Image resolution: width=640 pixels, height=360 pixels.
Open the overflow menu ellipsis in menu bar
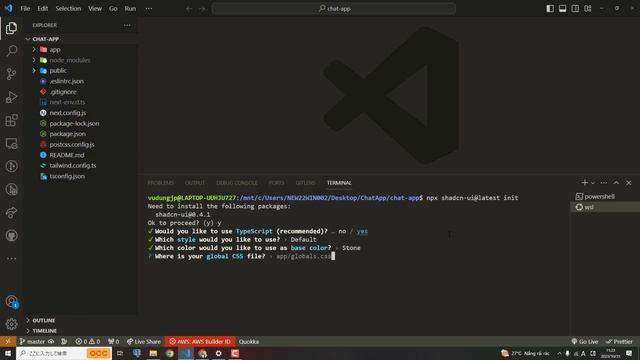149,9
